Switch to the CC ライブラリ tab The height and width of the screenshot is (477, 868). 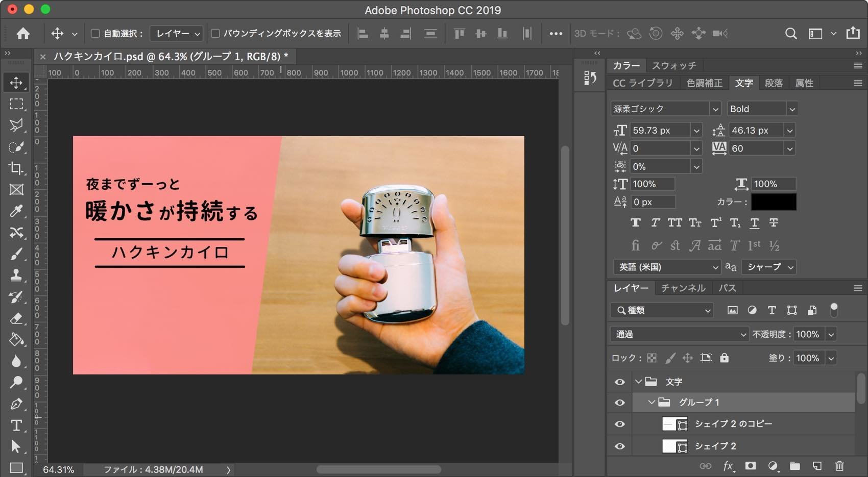(x=643, y=83)
